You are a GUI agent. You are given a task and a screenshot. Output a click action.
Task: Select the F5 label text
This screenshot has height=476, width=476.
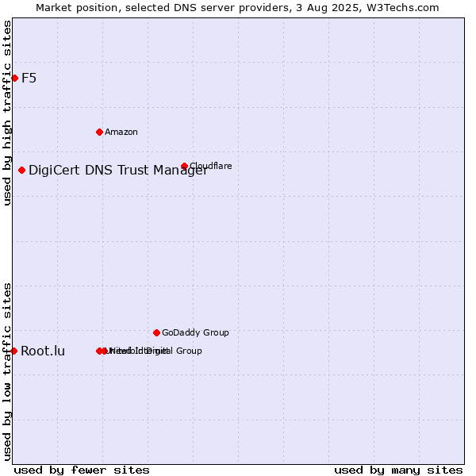pyautogui.click(x=29, y=79)
